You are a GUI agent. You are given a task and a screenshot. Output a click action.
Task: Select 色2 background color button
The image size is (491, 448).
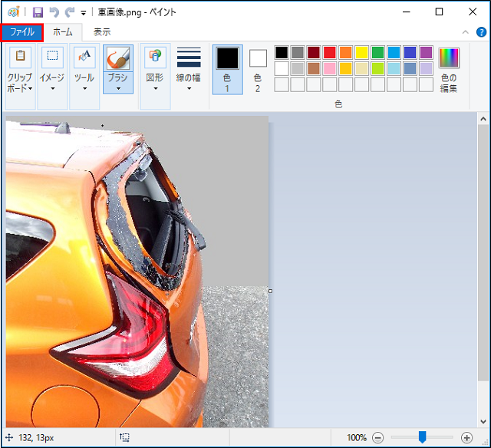tap(258, 70)
